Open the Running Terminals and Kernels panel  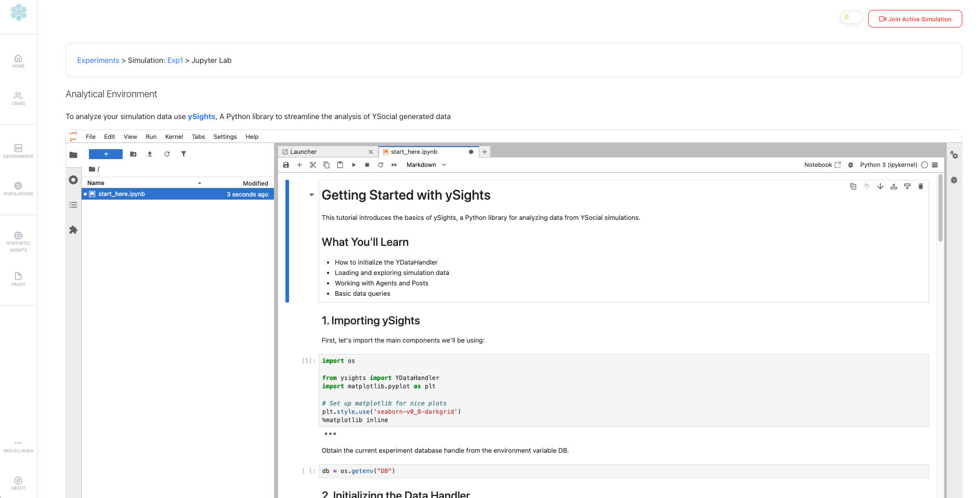(73, 180)
